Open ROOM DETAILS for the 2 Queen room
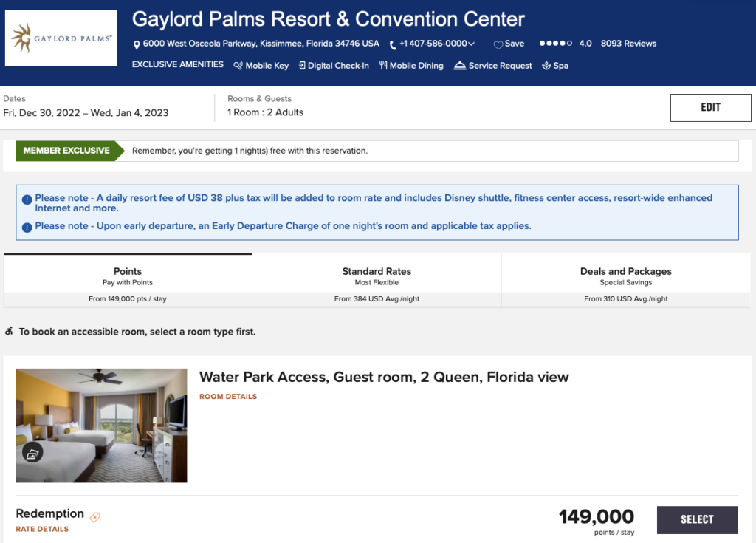The width and height of the screenshot is (756, 543). point(226,396)
